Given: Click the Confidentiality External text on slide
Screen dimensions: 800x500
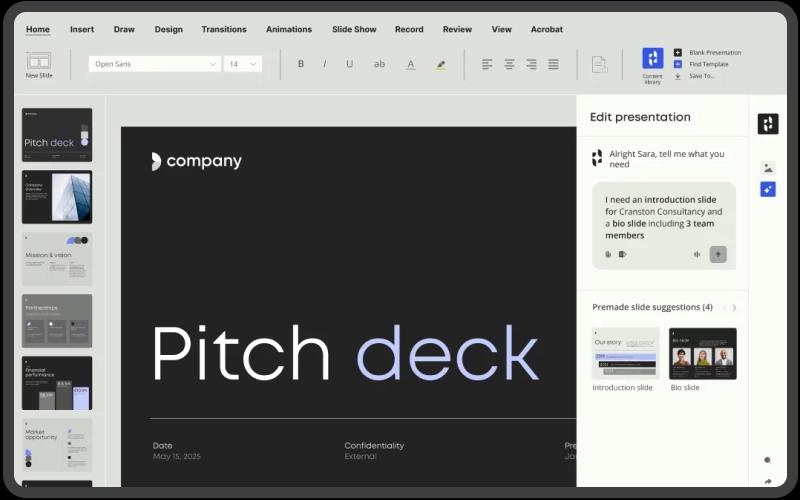Looking at the screenshot, I should [374, 451].
